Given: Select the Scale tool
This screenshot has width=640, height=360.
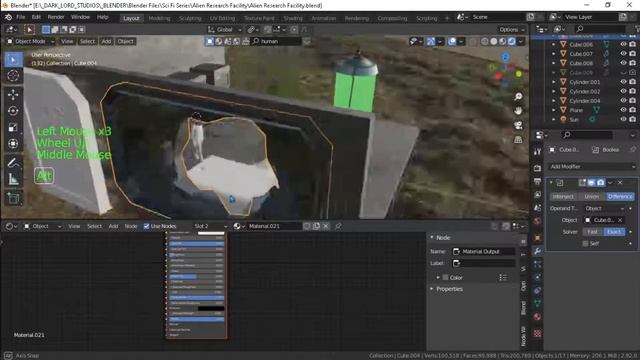Looking at the screenshot, I should click(13, 127).
